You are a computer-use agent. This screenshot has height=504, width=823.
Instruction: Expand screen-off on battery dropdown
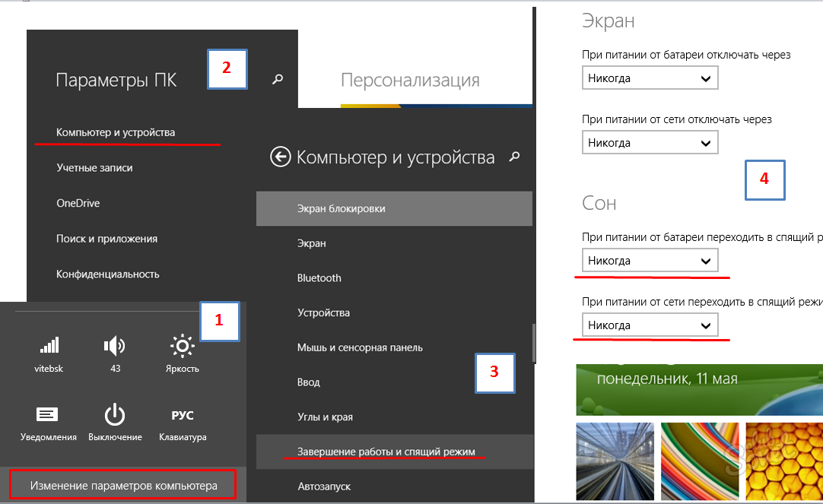[650, 78]
